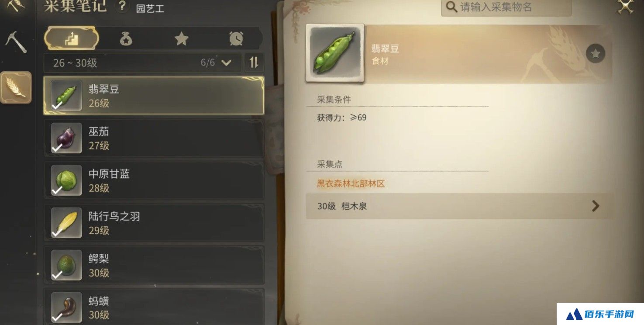Select the miner pickaxe icon in sidebar
Image resolution: width=644 pixels, height=325 pixels.
(x=16, y=43)
